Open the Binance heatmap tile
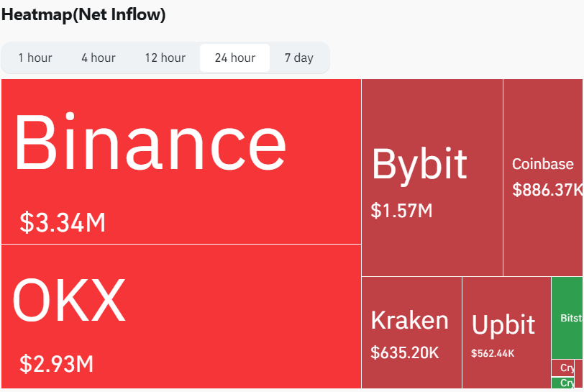 (x=181, y=161)
